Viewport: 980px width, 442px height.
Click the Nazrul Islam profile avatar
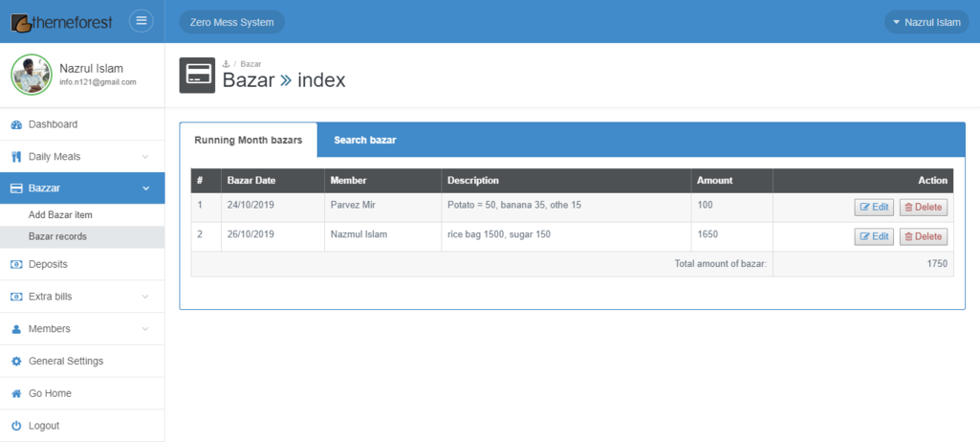click(x=31, y=75)
